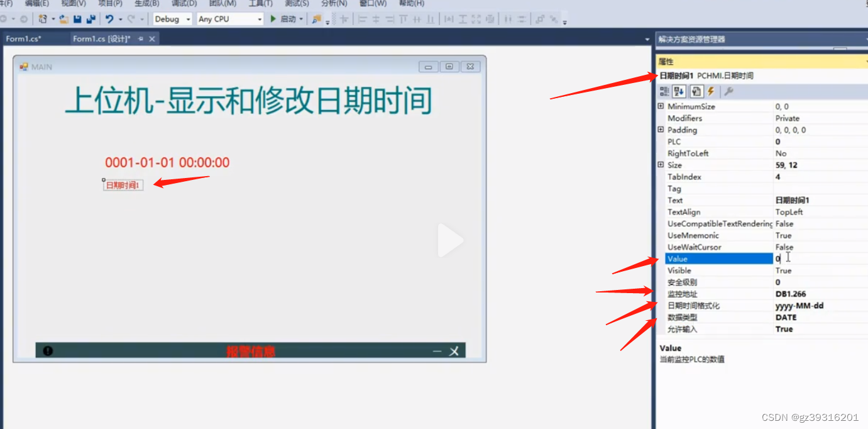The height and width of the screenshot is (429, 868).
Task: Select the TextAlign property row
Action: [x=762, y=212]
